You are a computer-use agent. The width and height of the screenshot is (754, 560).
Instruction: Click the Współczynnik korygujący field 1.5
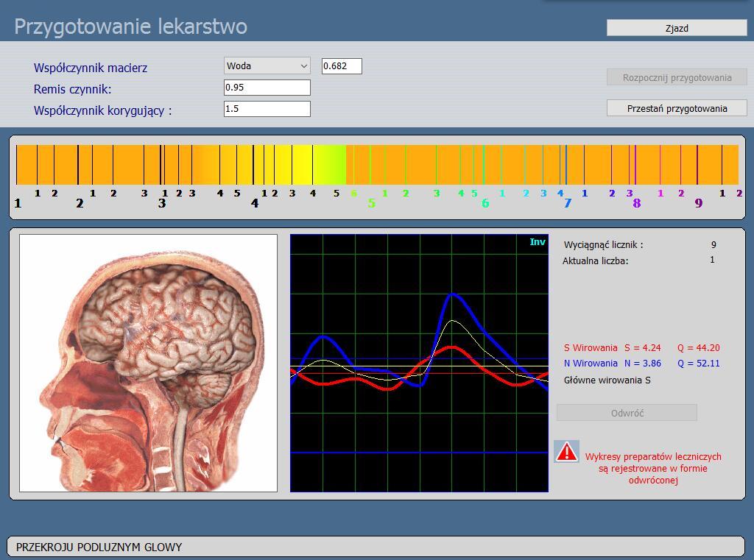coord(267,109)
